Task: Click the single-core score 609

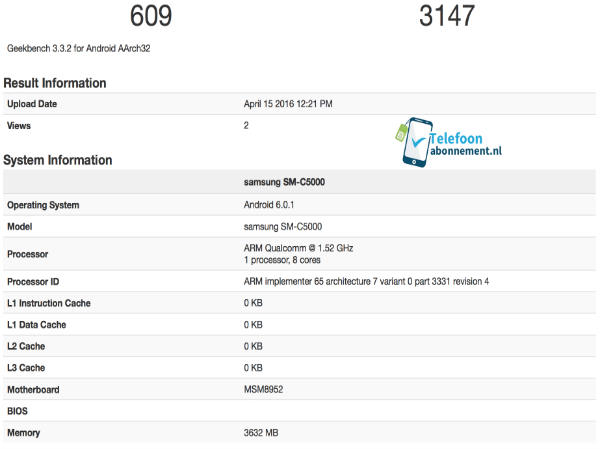Action: click(152, 16)
